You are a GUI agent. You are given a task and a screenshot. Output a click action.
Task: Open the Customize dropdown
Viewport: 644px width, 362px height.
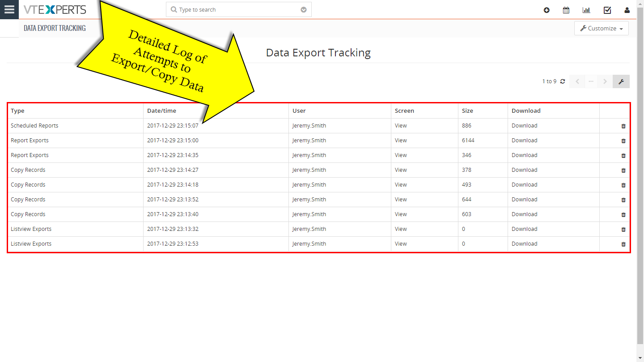coord(602,28)
